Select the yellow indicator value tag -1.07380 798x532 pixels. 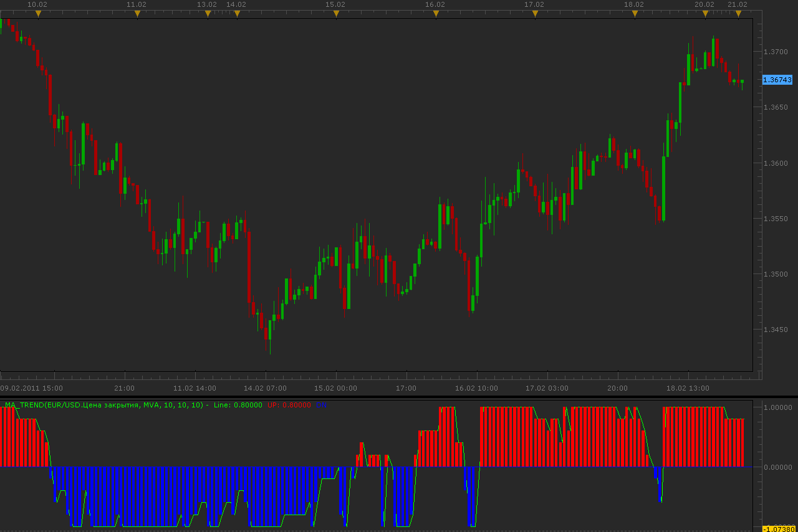click(777, 529)
